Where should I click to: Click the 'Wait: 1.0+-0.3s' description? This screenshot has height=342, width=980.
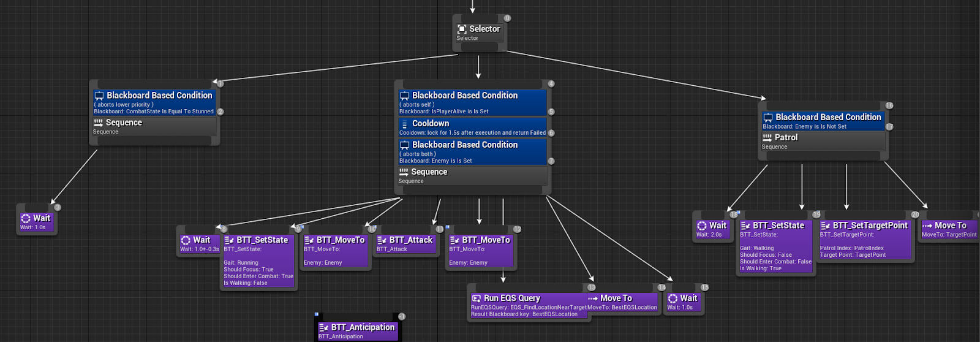(x=199, y=249)
